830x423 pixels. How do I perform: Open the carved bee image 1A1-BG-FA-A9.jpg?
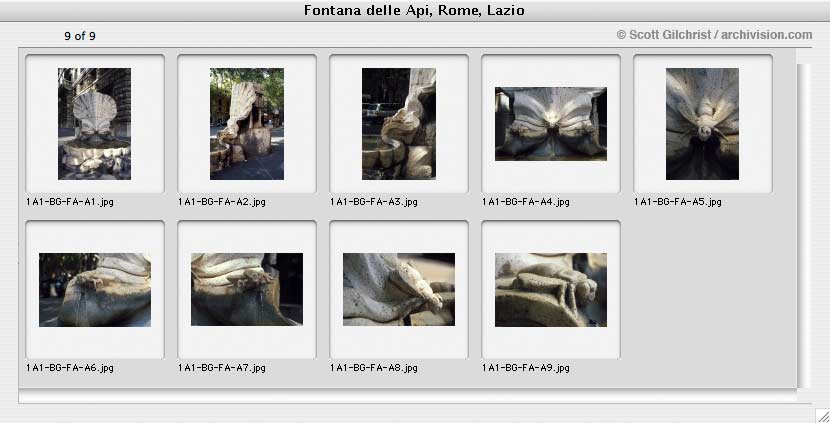[x=551, y=290]
